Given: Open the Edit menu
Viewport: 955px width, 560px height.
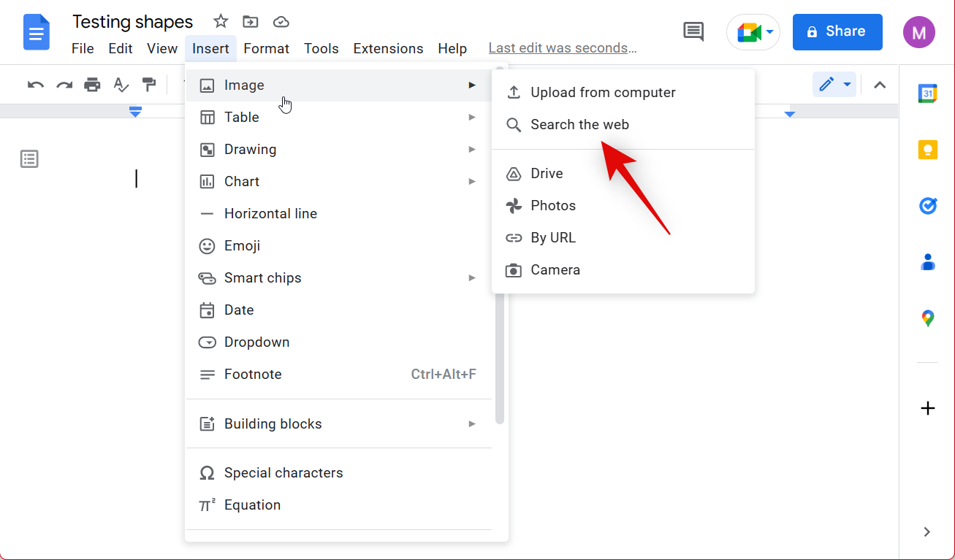Looking at the screenshot, I should tap(121, 49).
